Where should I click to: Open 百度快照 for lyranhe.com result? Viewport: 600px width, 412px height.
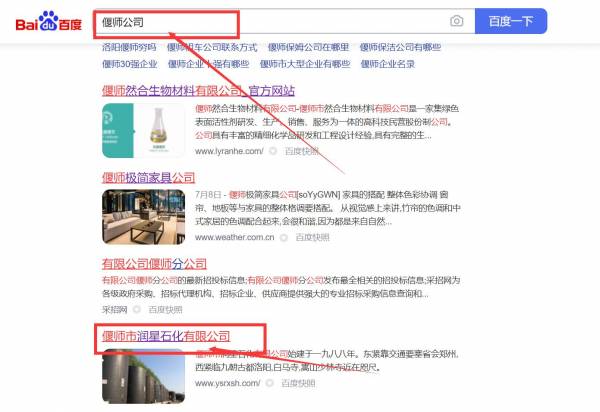(300, 151)
